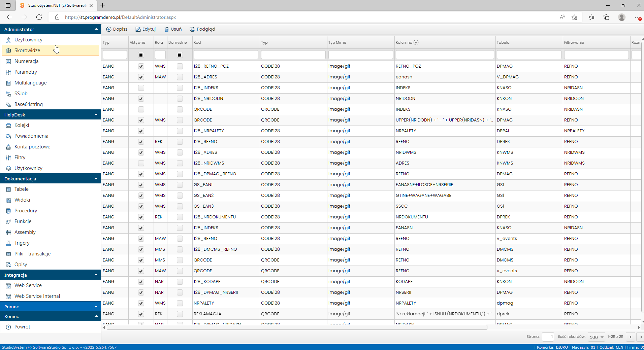Screen dimensions: 644x350
Task: Click the Kolejki icon in HelpDesk
Action: click(8, 126)
